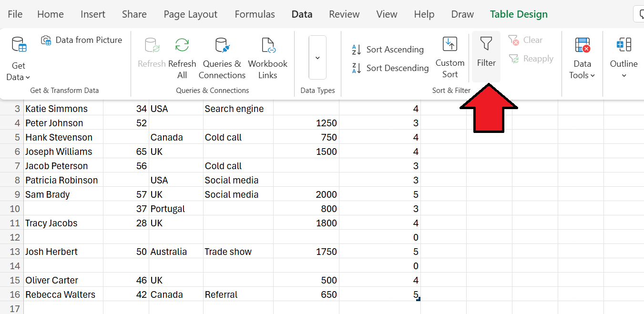Open the Custom Sort dialog
Viewport: 644px width, 314px height.
point(450,57)
